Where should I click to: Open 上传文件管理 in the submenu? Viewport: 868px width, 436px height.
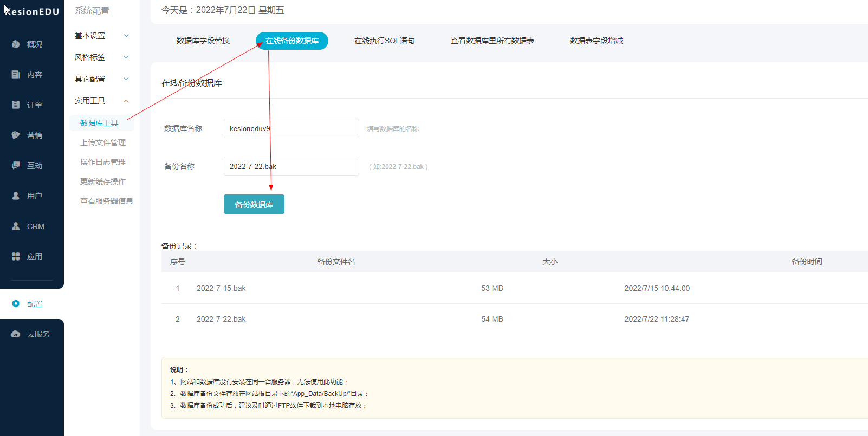(x=103, y=142)
